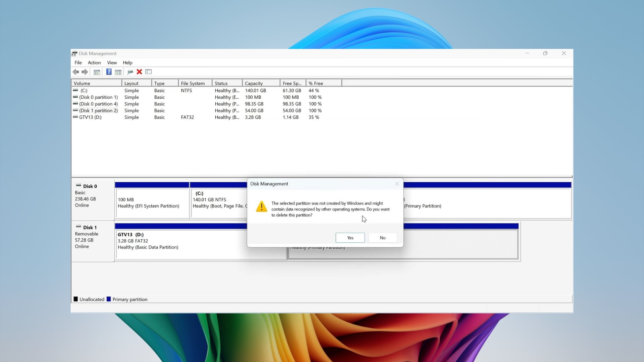Viewport: 644px width, 362px height.
Task: Open the File menu
Action: [78, 63]
